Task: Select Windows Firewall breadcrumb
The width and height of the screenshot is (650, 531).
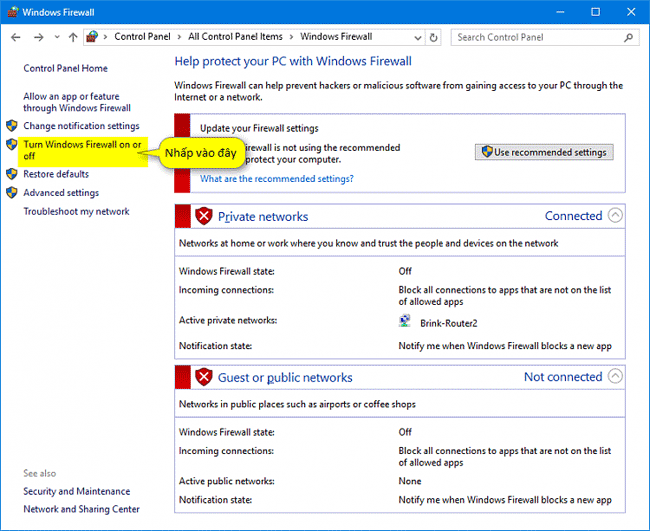Action: click(x=336, y=37)
